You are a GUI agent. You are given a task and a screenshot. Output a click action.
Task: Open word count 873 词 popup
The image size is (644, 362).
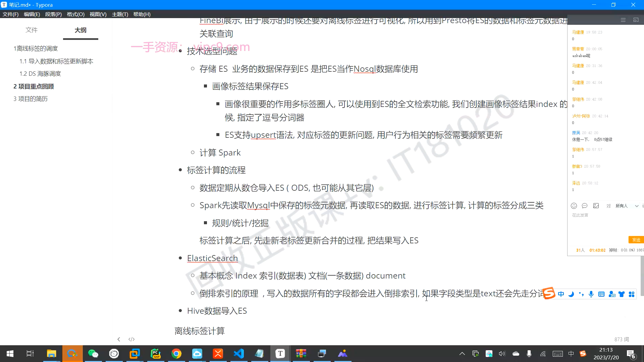(x=622, y=339)
